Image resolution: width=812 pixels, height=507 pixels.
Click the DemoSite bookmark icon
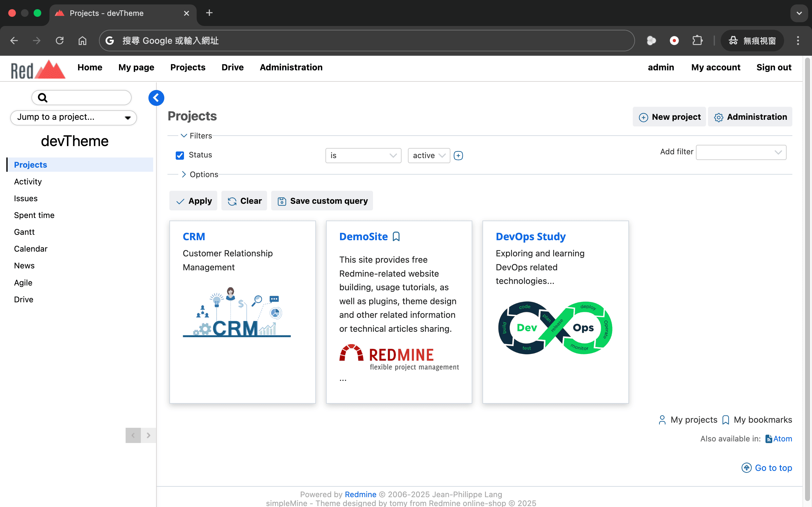click(x=396, y=236)
